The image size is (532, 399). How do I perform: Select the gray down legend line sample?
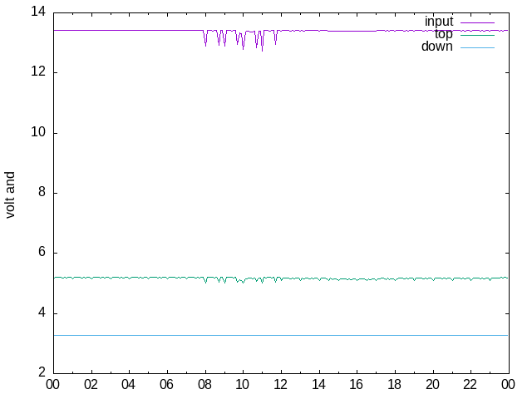coord(477,47)
